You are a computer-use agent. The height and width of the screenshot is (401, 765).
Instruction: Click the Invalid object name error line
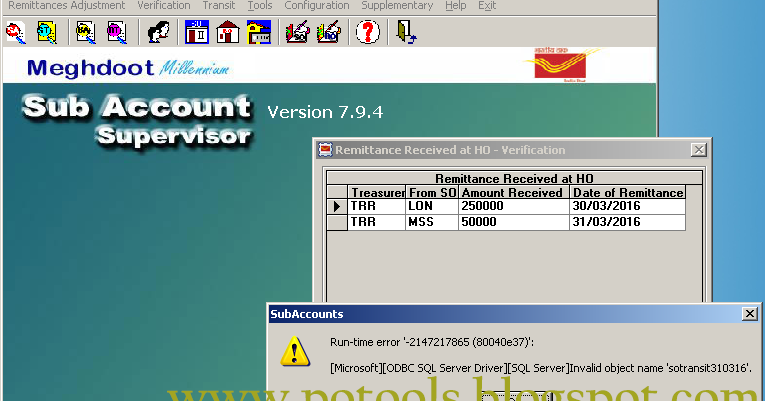click(x=541, y=368)
